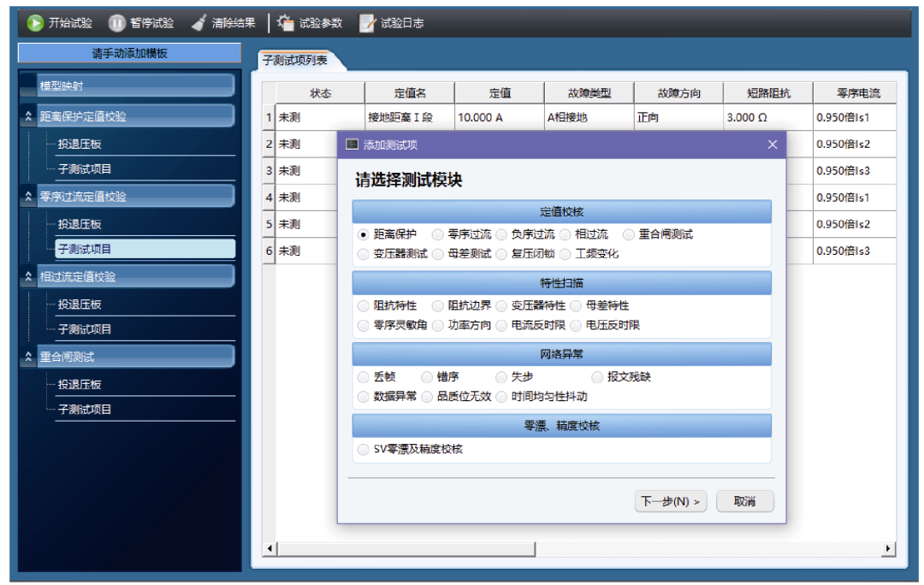Image resolution: width=924 pixels, height=585 pixels.
Task: Pick the 报文残缺 network anomaly option
Action: [x=597, y=377]
